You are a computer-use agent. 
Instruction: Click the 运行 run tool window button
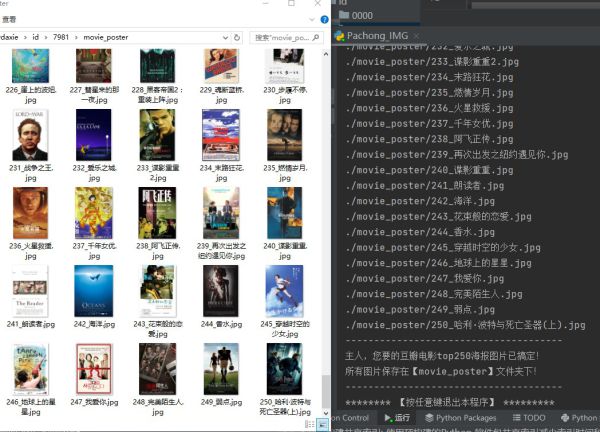click(x=396, y=418)
